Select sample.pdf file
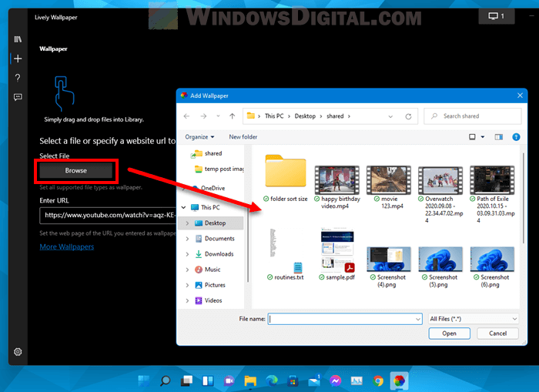Viewport: 539px width, 392px height. coord(337,254)
